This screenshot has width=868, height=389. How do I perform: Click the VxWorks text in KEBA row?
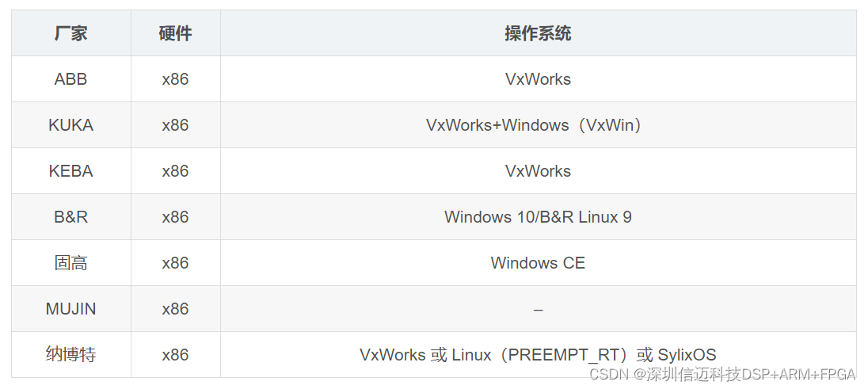click(538, 171)
